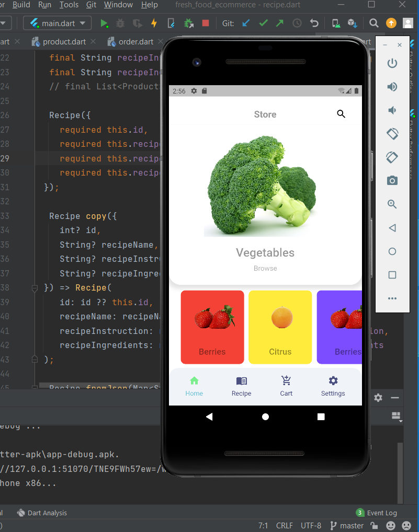Start a debug session using the bug icon
419x532 pixels.
coord(119,23)
